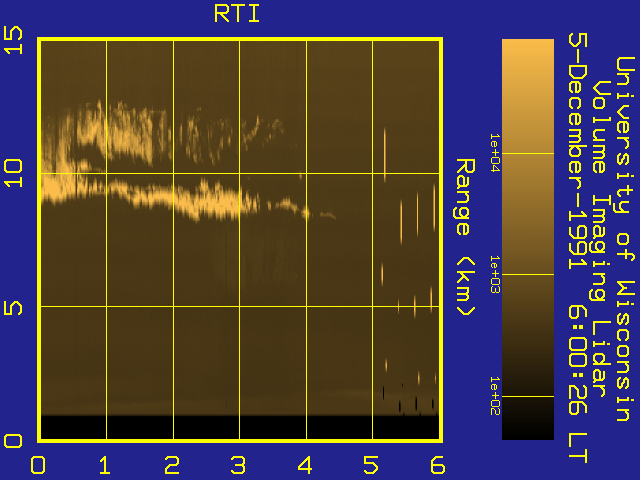This screenshot has width=640, height=480.
Task: Click the horizontal axis tick label 1
Action: pyautogui.click(x=105, y=465)
